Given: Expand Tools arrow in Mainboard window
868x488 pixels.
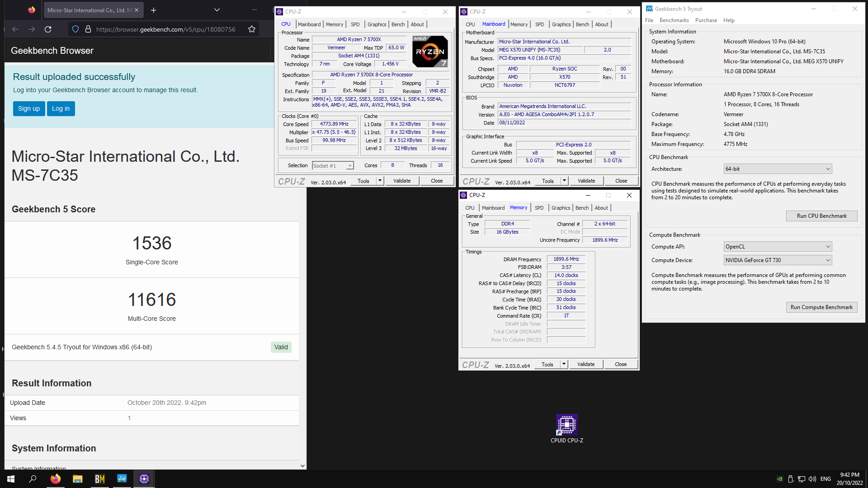Looking at the screenshot, I should click(564, 181).
